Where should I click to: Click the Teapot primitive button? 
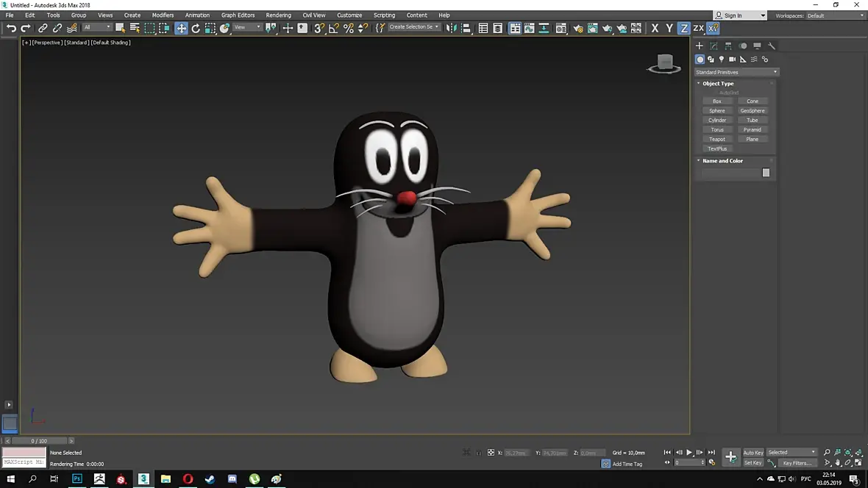(717, 139)
